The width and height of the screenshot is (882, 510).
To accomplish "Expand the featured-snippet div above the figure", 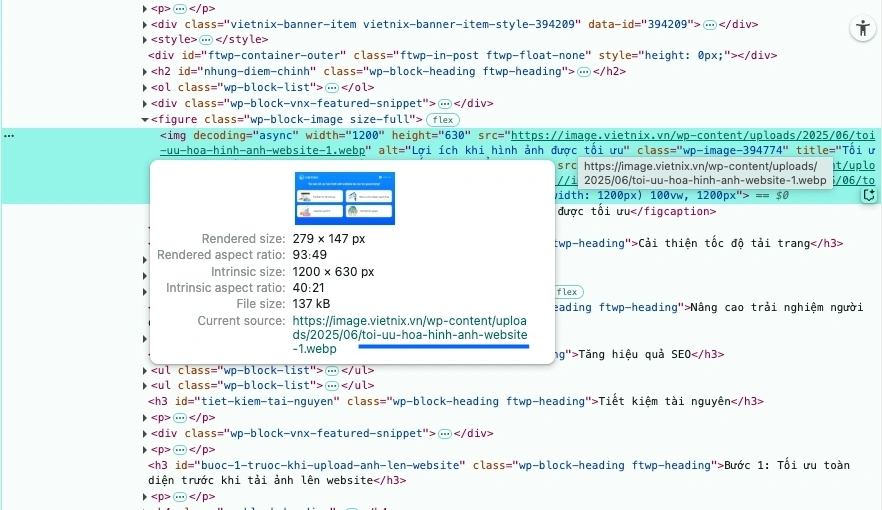I will (x=145, y=103).
